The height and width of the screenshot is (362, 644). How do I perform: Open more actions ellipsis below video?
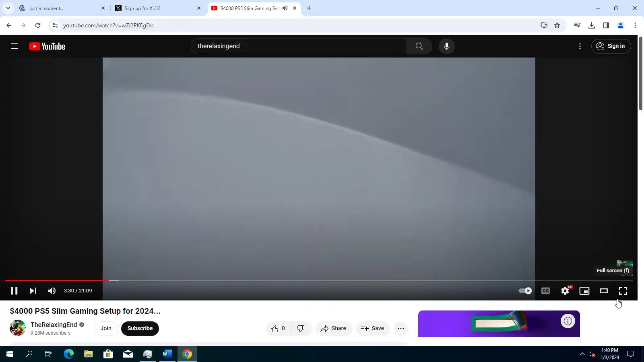point(401,329)
